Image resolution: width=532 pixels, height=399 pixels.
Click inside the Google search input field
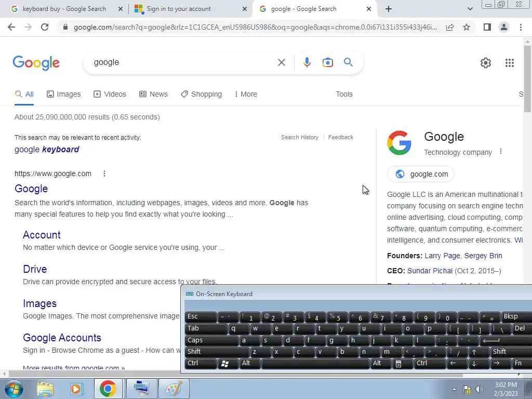click(183, 62)
